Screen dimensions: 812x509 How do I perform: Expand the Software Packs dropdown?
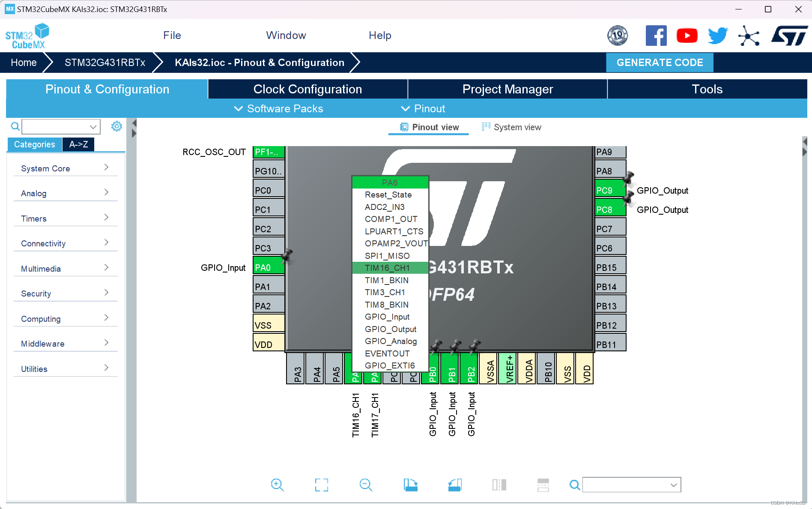(278, 109)
